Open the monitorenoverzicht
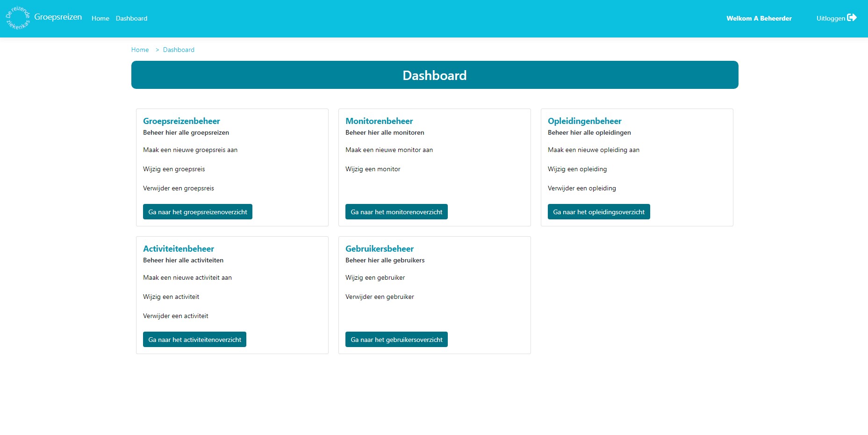Viewport: 868px width, 435px height. (x=396, y=211)
